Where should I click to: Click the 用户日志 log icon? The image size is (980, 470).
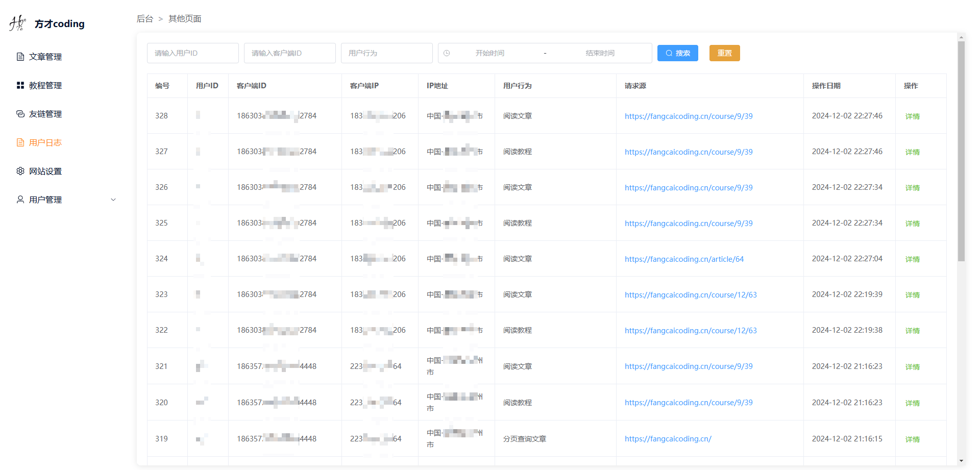[x=20, y=142]
